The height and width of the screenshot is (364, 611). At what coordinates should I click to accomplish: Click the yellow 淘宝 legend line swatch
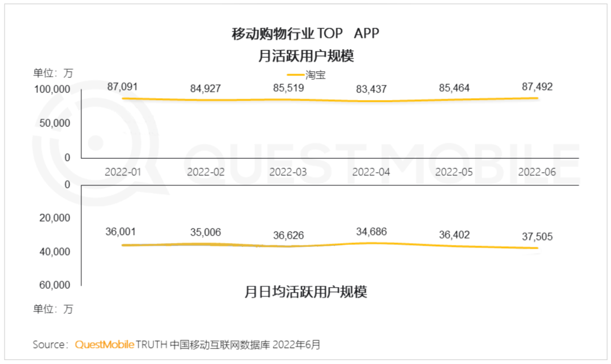296,75
